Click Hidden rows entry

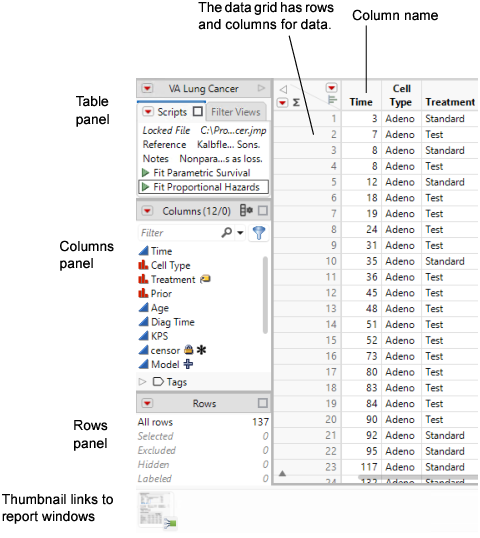[203, 464]
